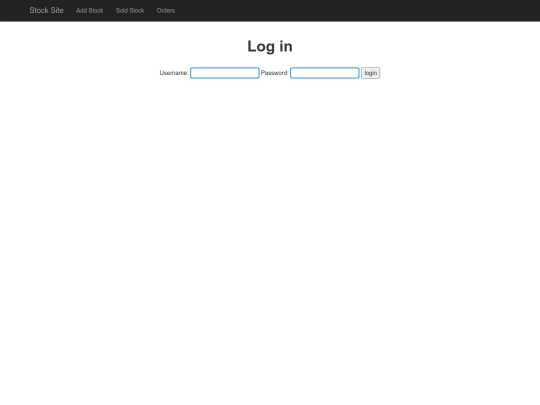The image size is (540, 405).
Task: Place cursor in the Password text box
Action: pos(325,73)
